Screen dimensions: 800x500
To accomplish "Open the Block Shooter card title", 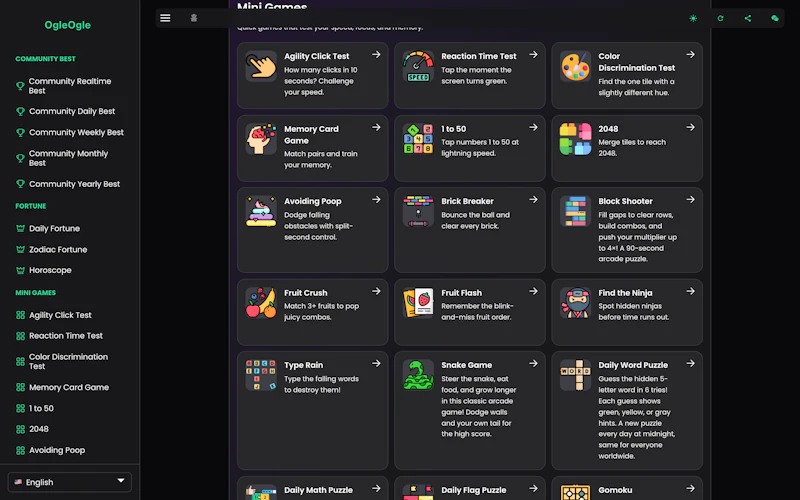I will [x=626, y=201].
